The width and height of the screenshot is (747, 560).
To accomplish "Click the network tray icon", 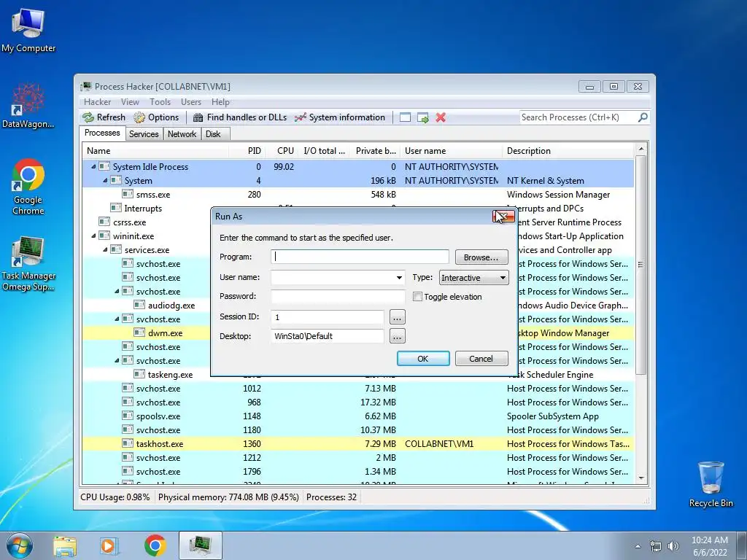I will [x=656, y=546].
